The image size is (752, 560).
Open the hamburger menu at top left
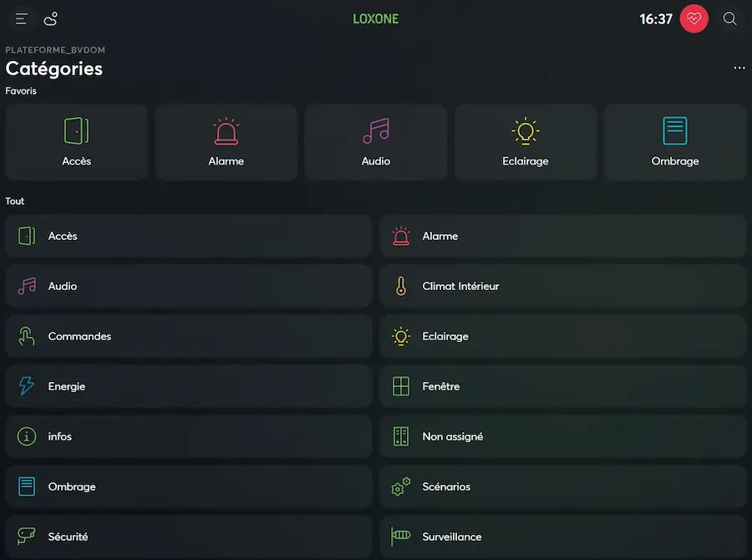pos(21,18)
